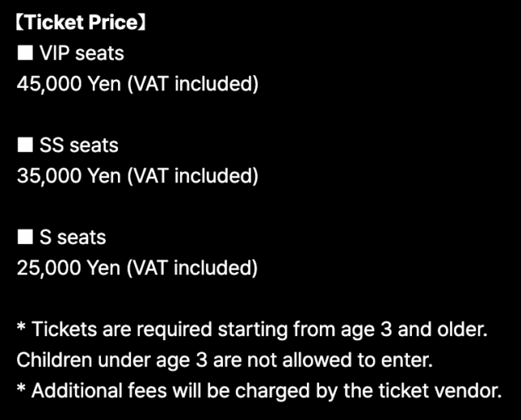Click the Ticket Price heading
The height and width of the screenshot is (420, 521).
80,23
